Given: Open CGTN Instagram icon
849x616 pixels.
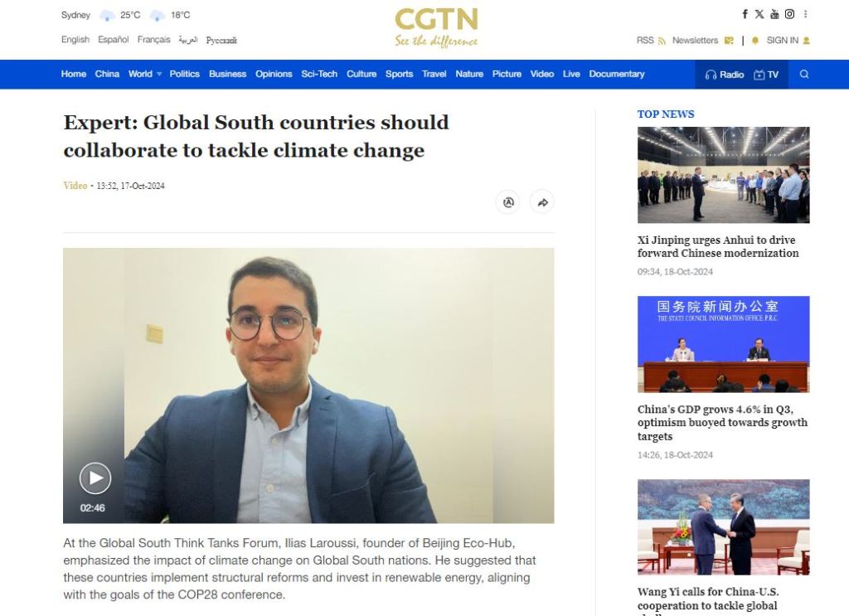Looking at the screenshot, I should tap(789, 14).
